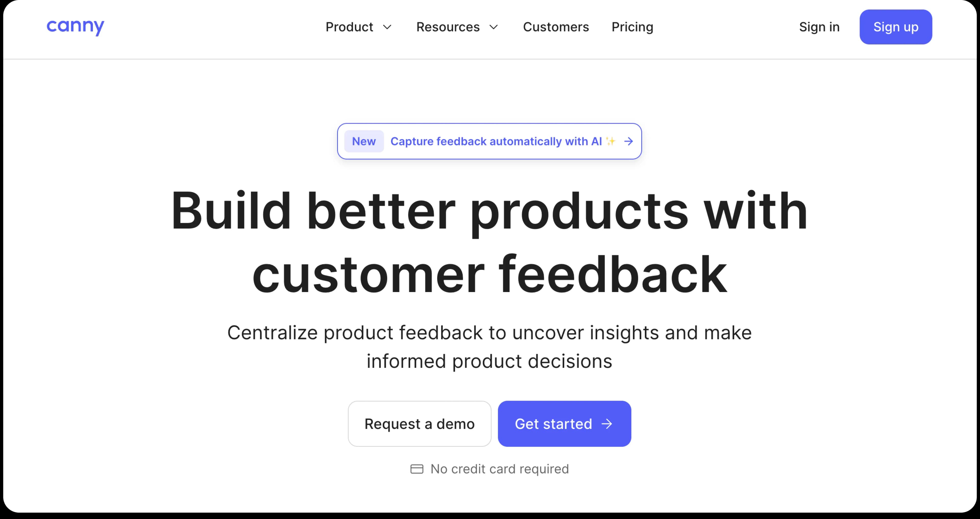Open the Product menu
The width and height of the screenshot is (980, 519).
coord(349,27)
